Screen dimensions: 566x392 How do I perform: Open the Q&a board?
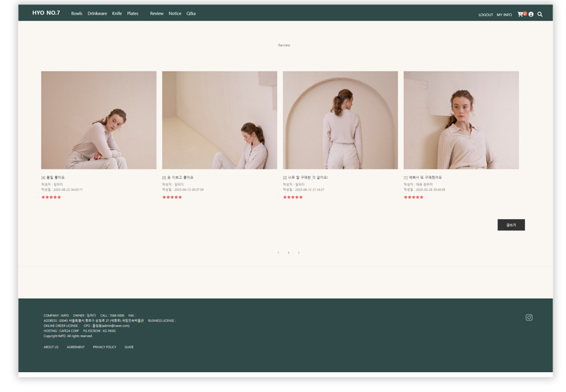[191, 13]
